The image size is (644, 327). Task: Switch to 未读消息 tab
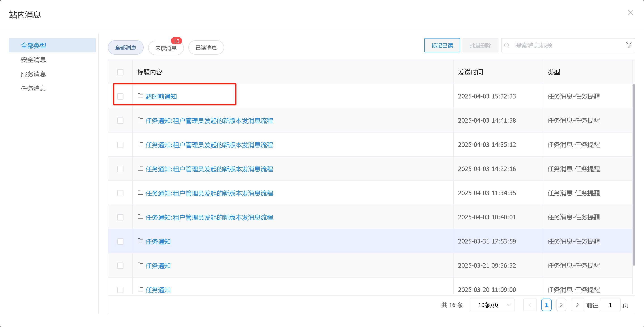tap(166, 48)
